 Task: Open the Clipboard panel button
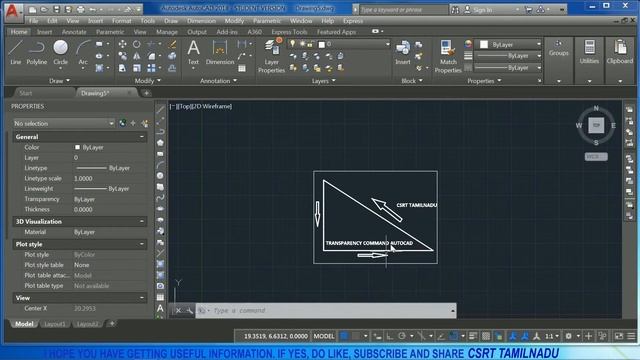tap(620, 52)
